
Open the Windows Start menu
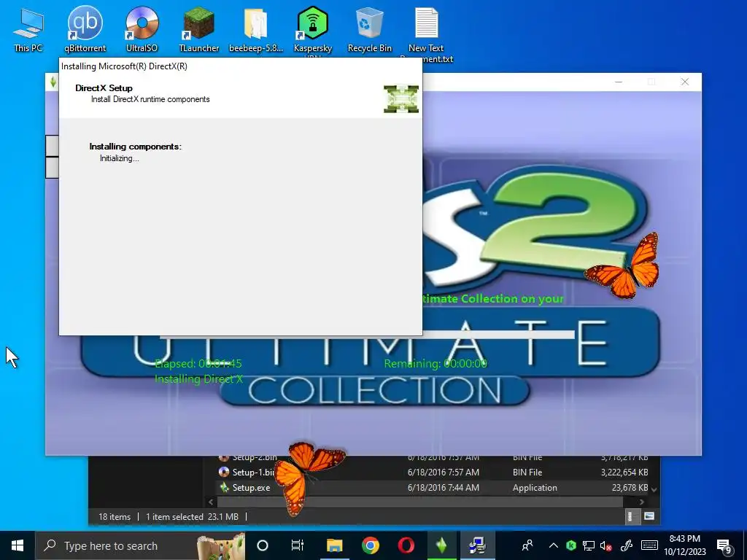pyautogui.click(x=18, y=545)
